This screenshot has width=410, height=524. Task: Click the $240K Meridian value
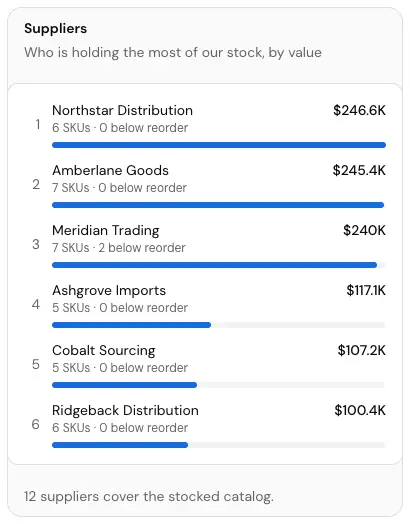click(364, 230)
